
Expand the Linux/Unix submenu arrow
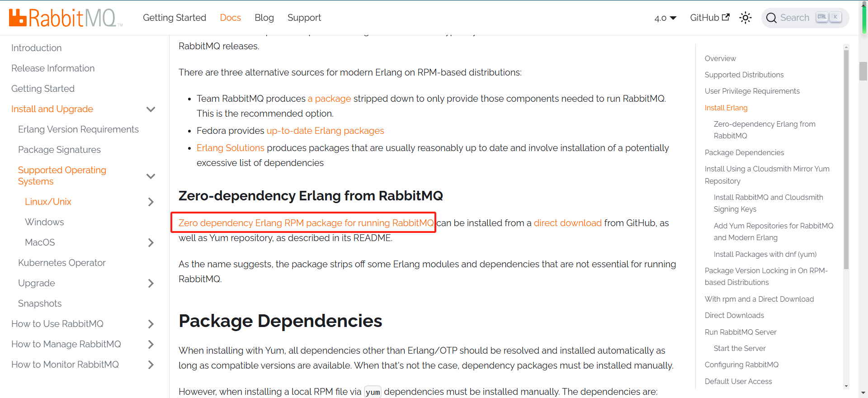click(151, 202)
